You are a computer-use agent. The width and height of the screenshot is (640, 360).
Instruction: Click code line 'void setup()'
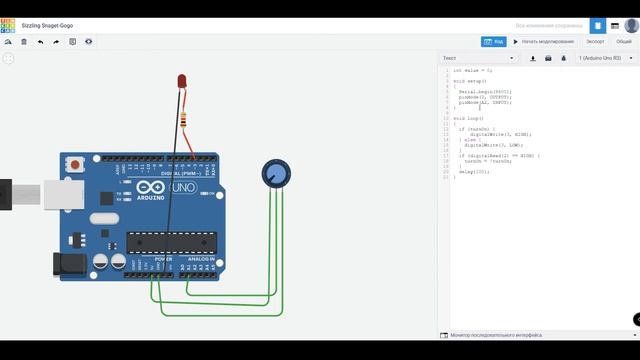pyautogui.click(x=470, y=81)
